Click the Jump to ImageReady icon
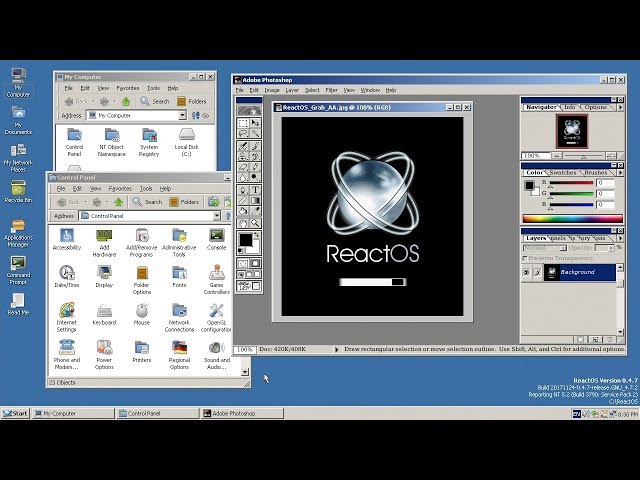This screenshot has height=480, width=640. [x=249, y=286]
